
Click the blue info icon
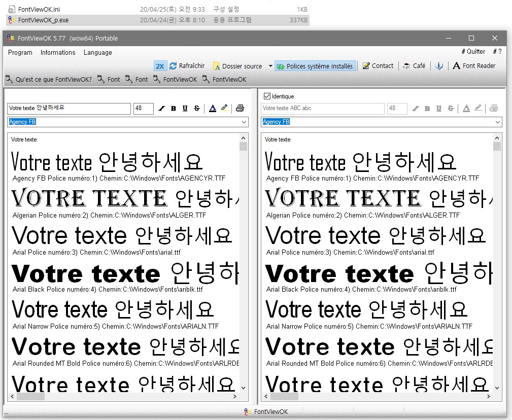click(x=439, y=66)
